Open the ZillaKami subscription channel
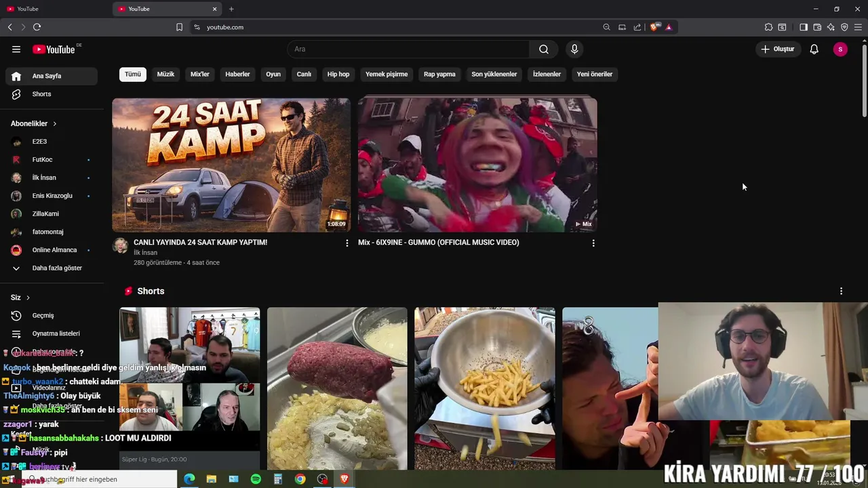Viewport: 868px width, 488px height. tap(52, 213)
